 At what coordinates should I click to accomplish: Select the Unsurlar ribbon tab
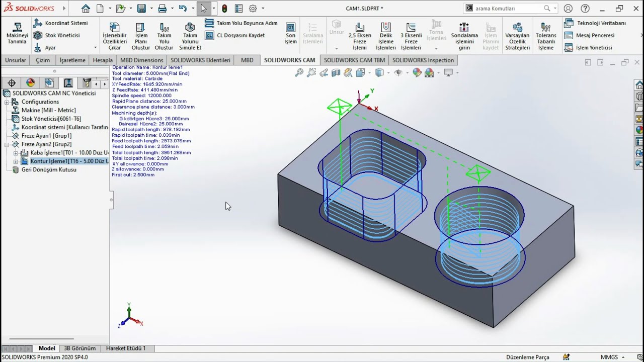(x=16, y=60)
